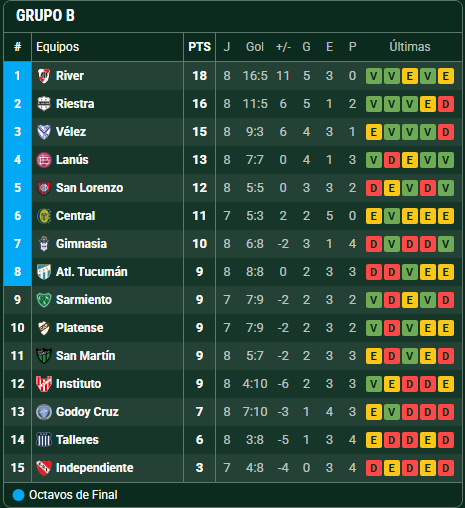Click the Equipos column header

click(x=57, y=47)
